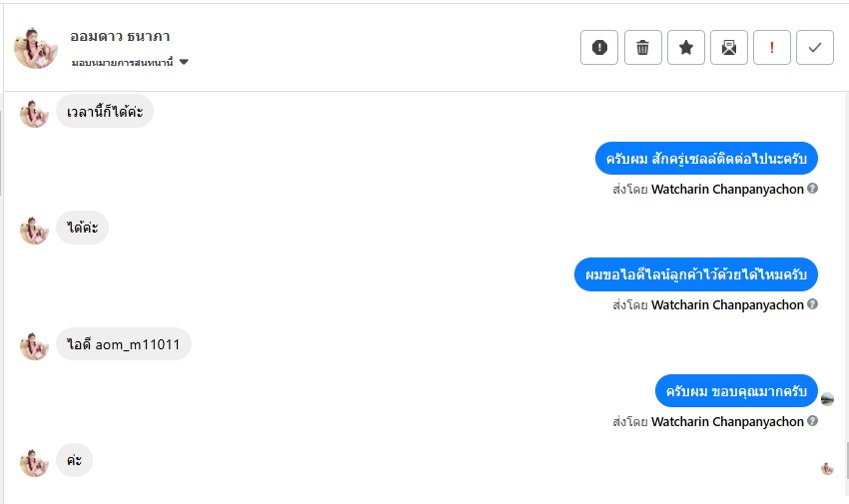Viewport: 849px width, 504px height.
Task: Click help icon under the thank-you message
Action: pyautogui.click(x=813, y=421)
